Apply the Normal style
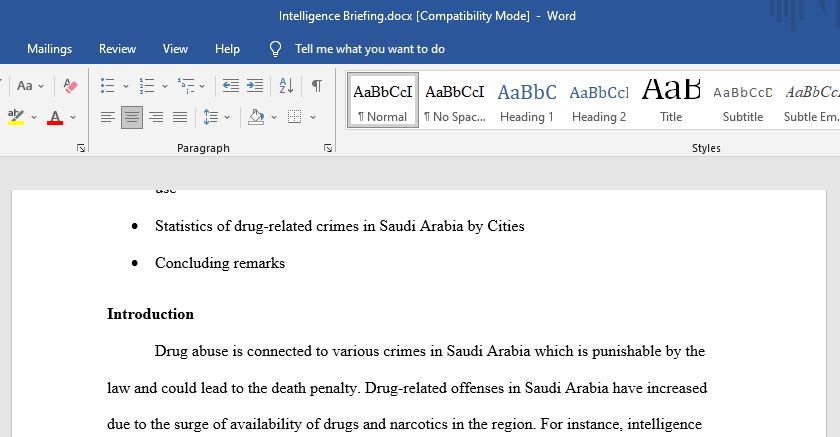Screen dimensions: 840x437 [382, 101]
